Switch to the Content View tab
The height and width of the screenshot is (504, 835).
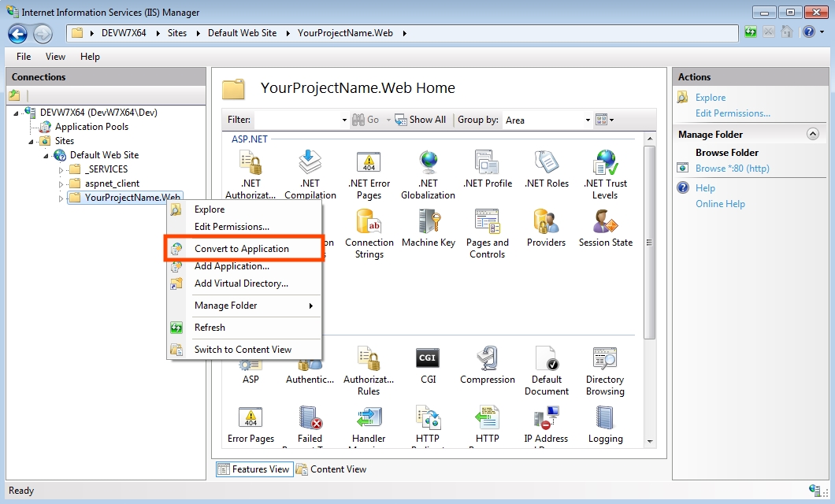(331, 469)
